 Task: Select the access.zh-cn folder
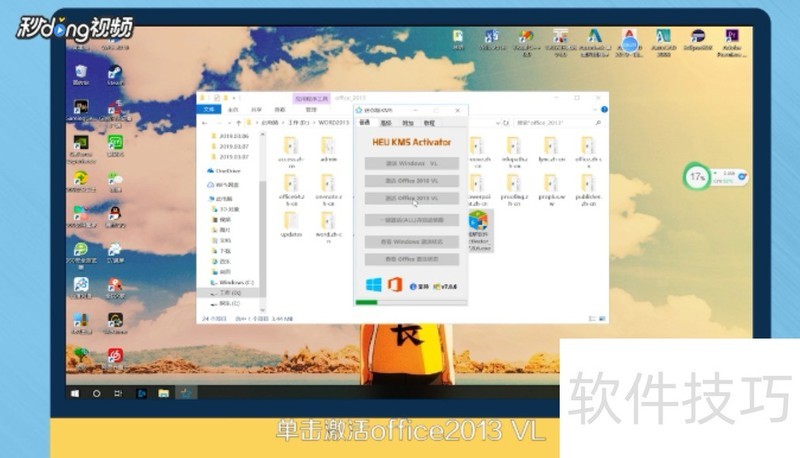coord(291,152)
